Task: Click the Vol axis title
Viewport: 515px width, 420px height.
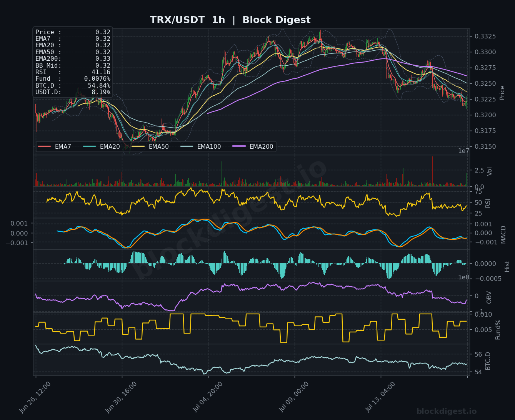Action: click(x=490, y=171)
